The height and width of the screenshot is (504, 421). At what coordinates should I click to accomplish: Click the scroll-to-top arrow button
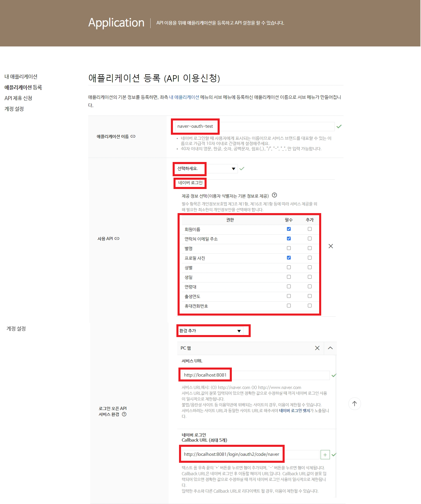[355, 404]
